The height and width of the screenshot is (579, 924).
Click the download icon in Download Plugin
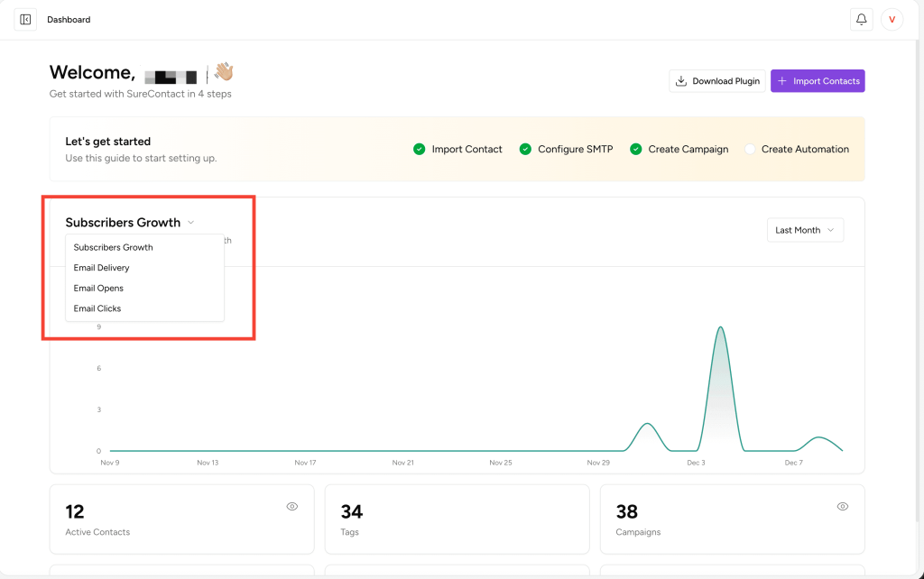point(681,81)
